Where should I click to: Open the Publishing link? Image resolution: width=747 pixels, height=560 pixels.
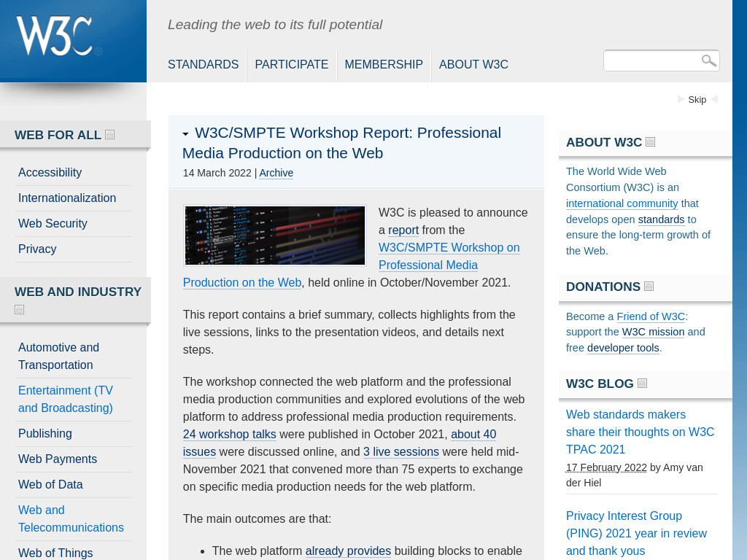(45, 433)
